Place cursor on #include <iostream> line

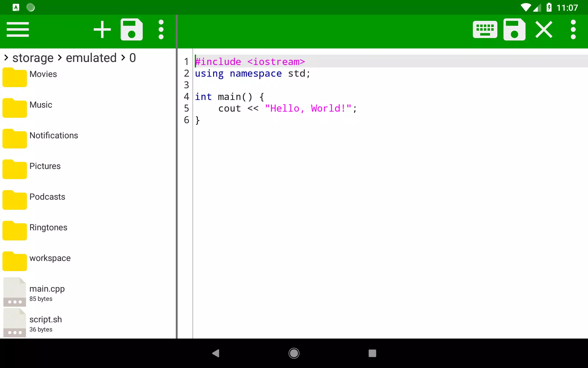[x=250, y=62]
